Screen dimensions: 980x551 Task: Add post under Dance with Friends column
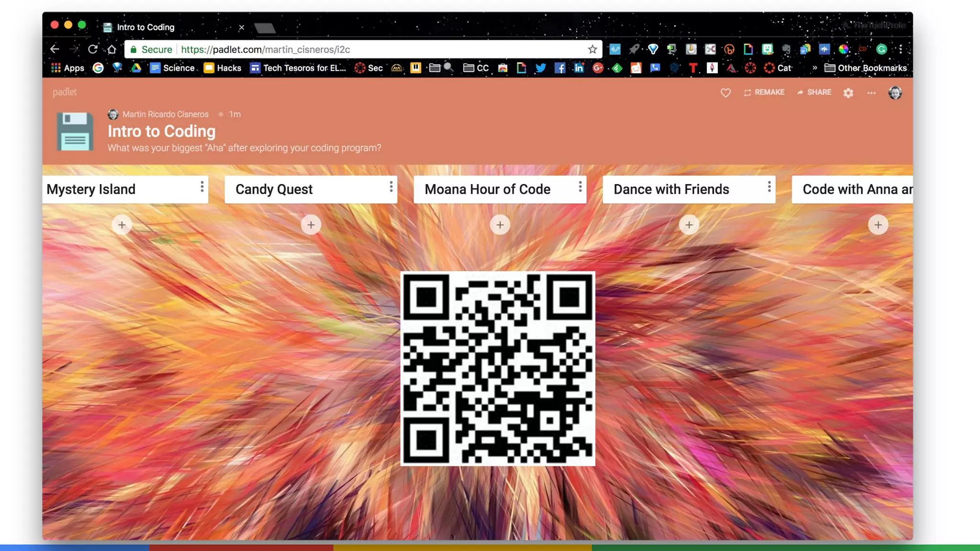point(689,225)
